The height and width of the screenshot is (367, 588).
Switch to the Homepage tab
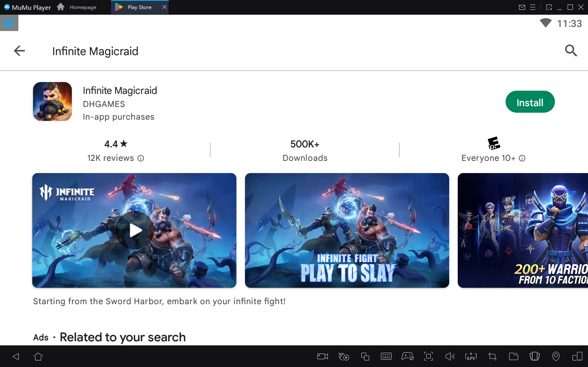click(x=77, y=7)
